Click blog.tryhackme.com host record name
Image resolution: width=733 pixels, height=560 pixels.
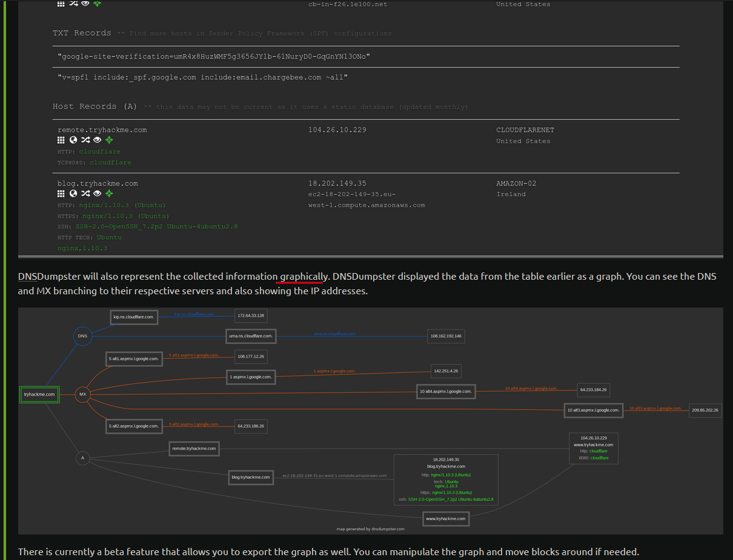[x=98, y=183]
